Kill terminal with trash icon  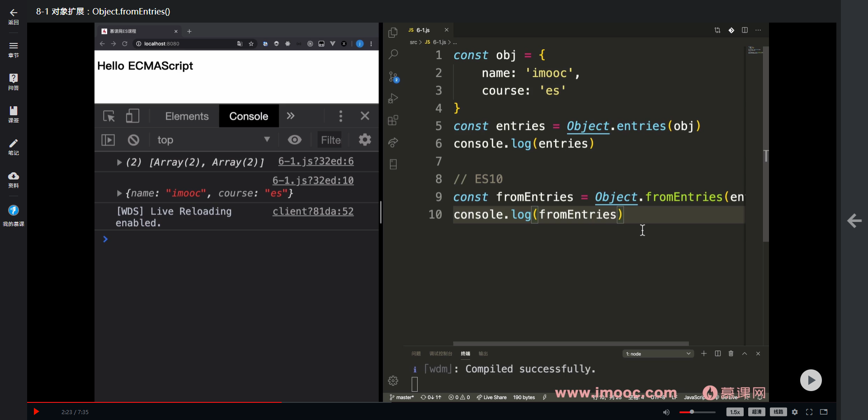click(731, 354)
